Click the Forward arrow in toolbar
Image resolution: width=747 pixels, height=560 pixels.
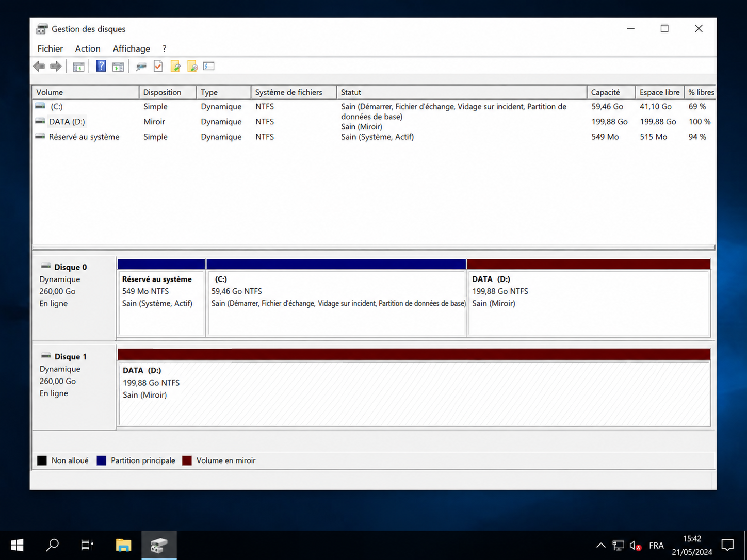tap(56, 66)
